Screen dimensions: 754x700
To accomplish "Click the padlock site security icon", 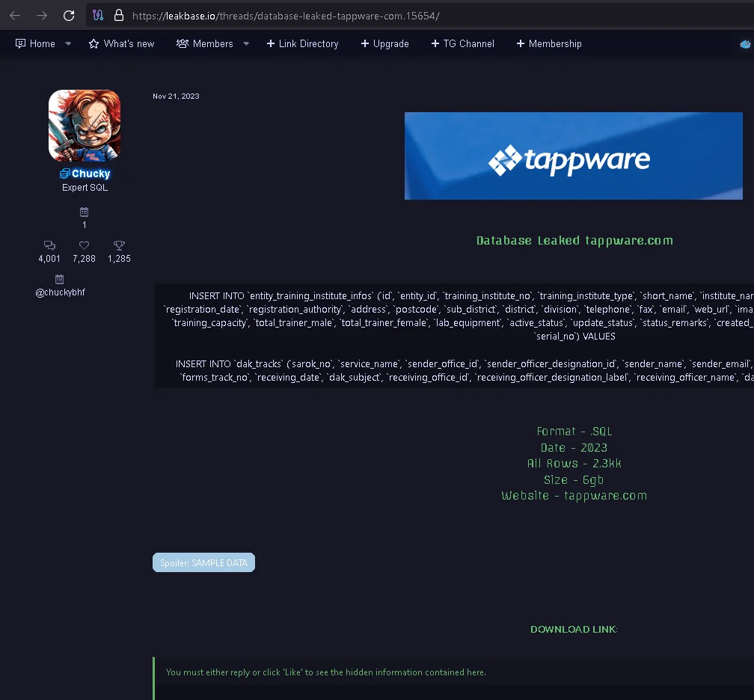I will click(119, 16).
